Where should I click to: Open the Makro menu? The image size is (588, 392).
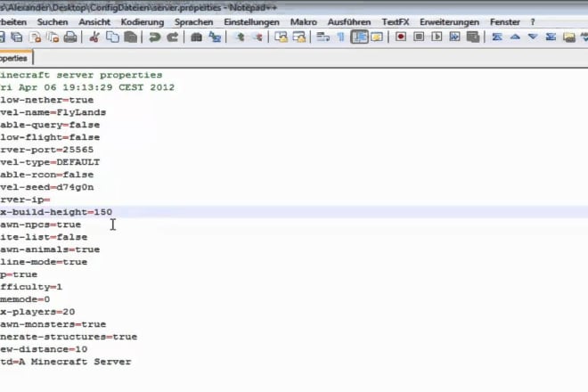coord(304,22)
